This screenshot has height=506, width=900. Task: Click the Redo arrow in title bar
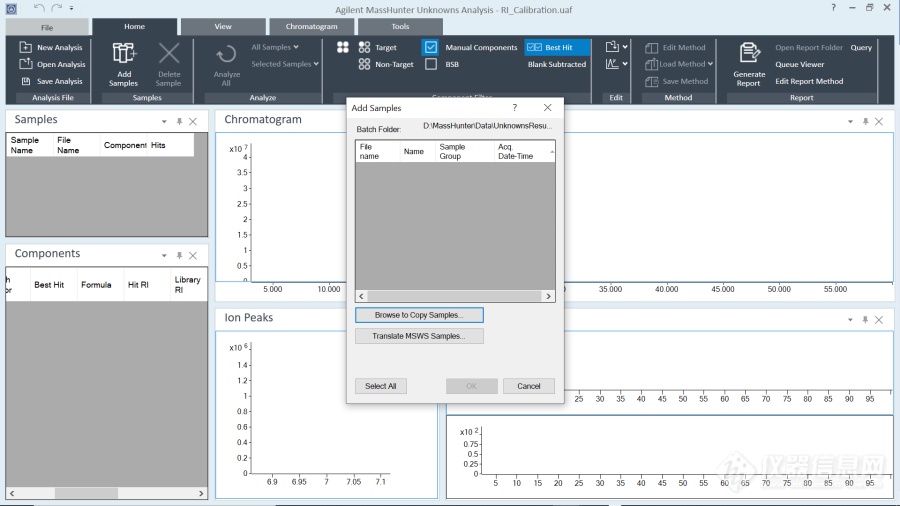point(56,8)
